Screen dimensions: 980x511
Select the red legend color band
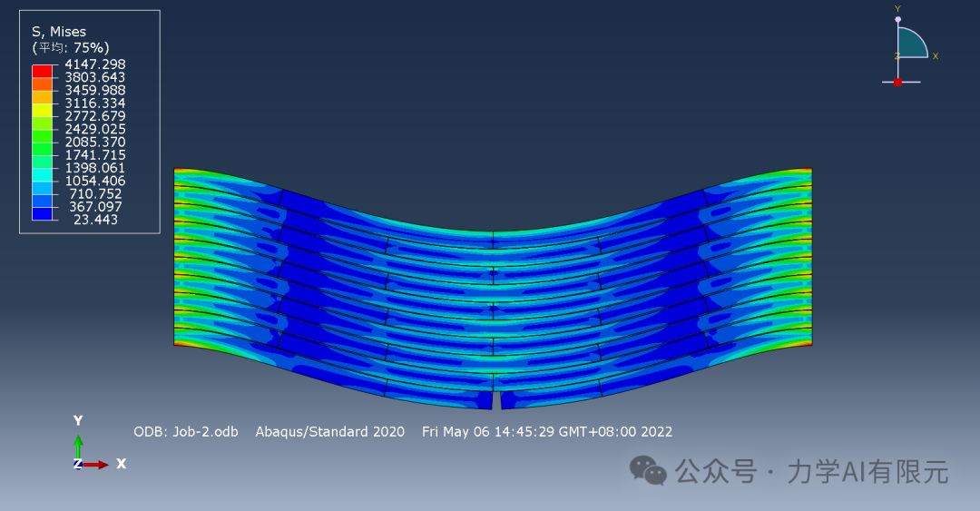(x=43, y=71)
